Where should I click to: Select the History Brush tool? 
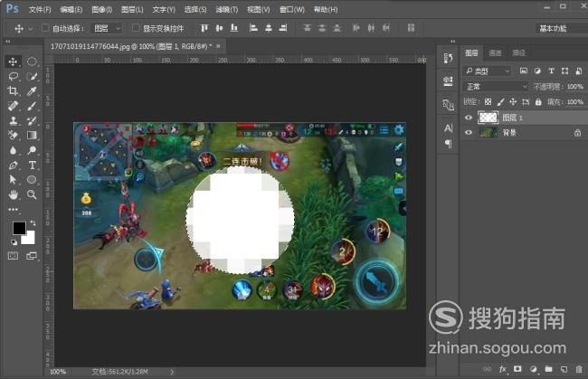[32, 120]
